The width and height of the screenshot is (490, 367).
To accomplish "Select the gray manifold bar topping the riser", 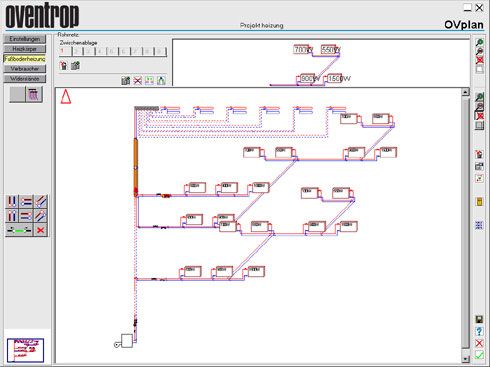I will [x=147, y=108].
